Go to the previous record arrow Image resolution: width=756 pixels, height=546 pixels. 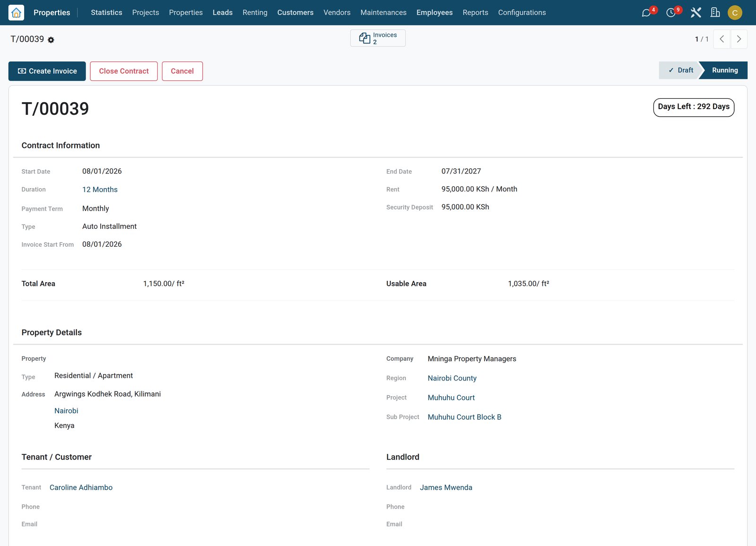(x=722, y=39)
